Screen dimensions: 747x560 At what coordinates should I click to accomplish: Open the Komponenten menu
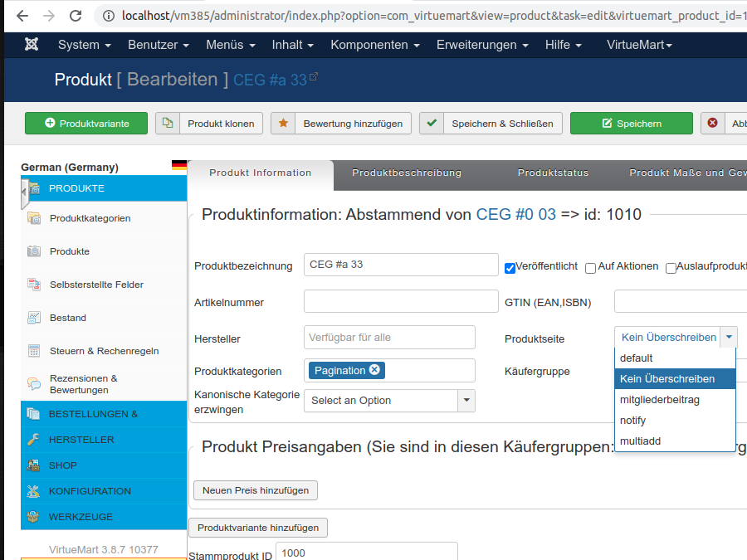pyautogui.click(x=374, y=45)
